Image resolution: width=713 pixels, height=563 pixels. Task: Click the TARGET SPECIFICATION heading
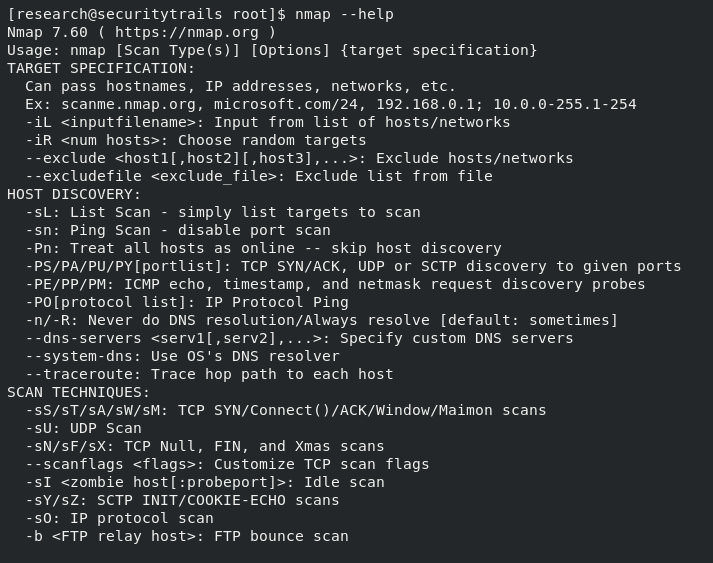pos(100,68)
